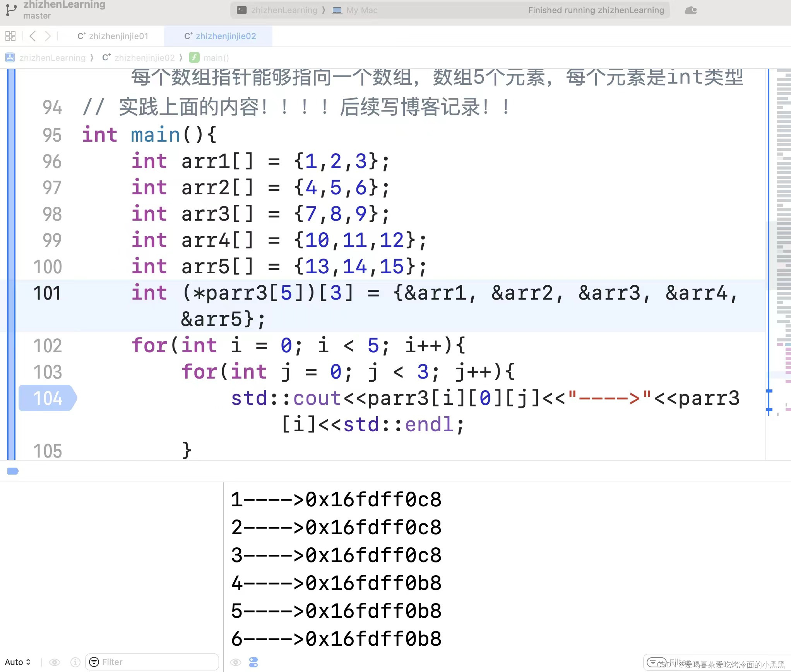Click console output line '1---->0x16fdff0c8'
Viewport: 791px width, 672px height.
336,499
